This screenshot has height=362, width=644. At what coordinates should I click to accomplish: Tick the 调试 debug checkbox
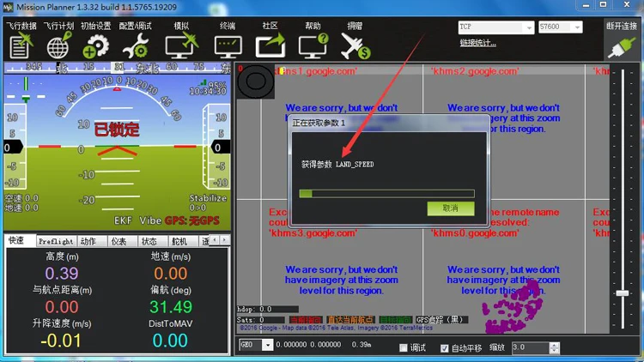pyautogui.click(x=403, y=347)
